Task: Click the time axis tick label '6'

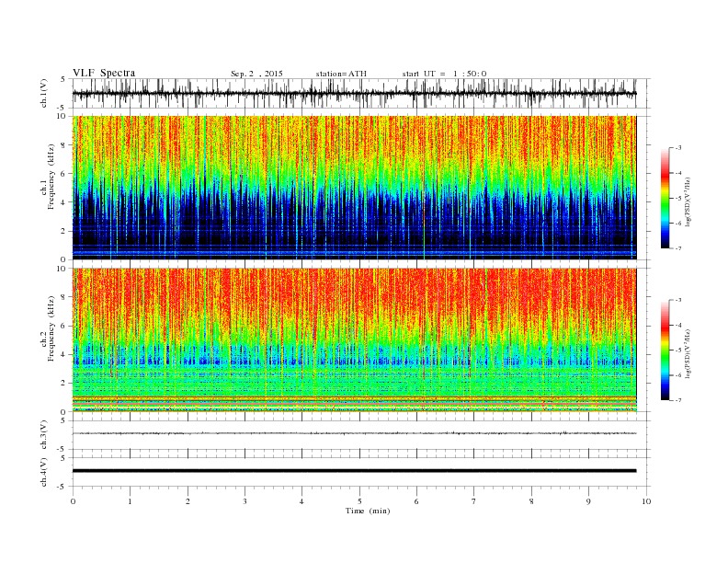Action: coord(417,501)
